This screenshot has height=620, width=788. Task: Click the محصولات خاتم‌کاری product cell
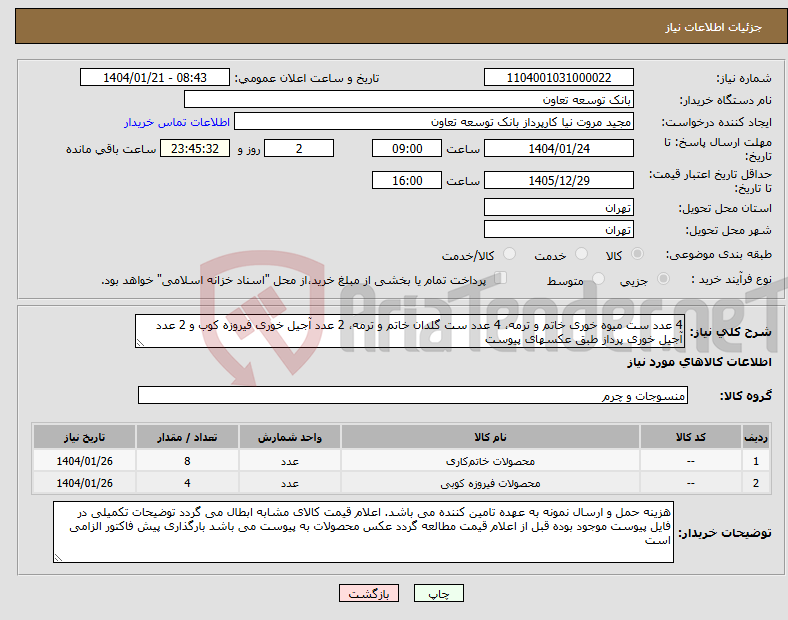tap(490, 461)
